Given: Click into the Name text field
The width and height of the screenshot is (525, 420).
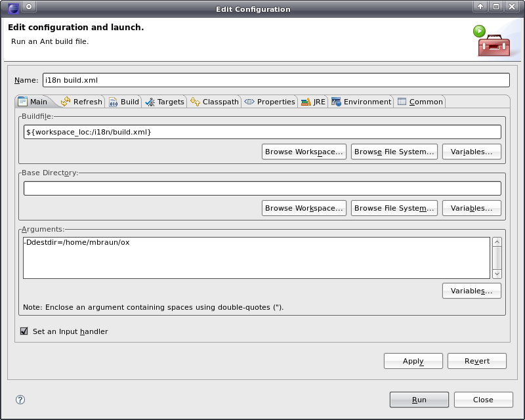Looking at the screenshot, I should [276, 80].
